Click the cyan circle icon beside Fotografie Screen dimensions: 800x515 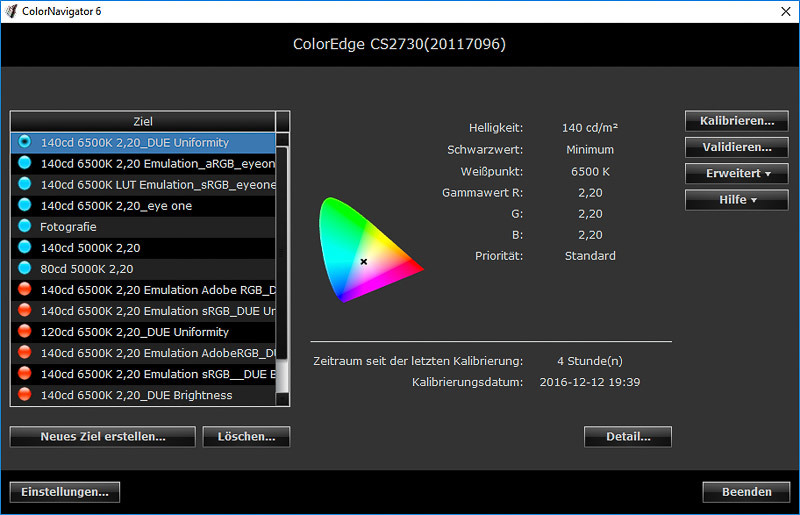click(24, 226)
